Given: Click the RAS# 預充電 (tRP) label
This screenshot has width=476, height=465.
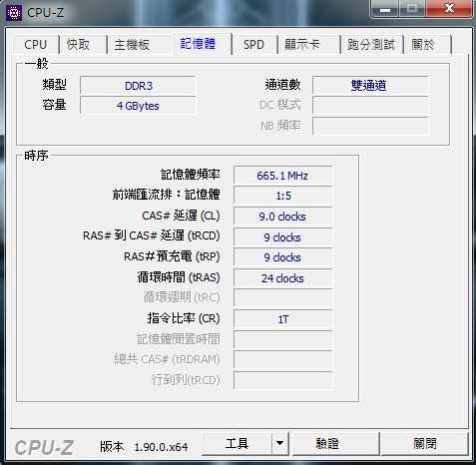Looking at the screenshot, I should (172, 256).
